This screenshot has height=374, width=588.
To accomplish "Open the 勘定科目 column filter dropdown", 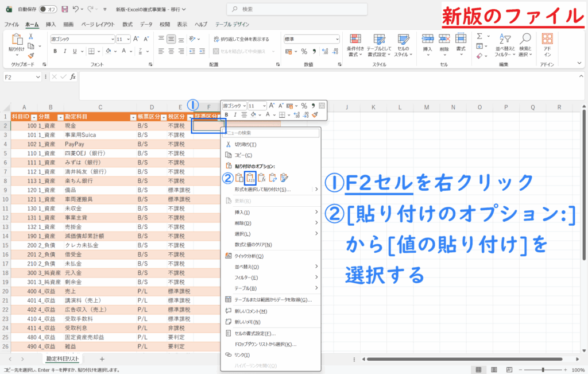I will click(133, 117).
